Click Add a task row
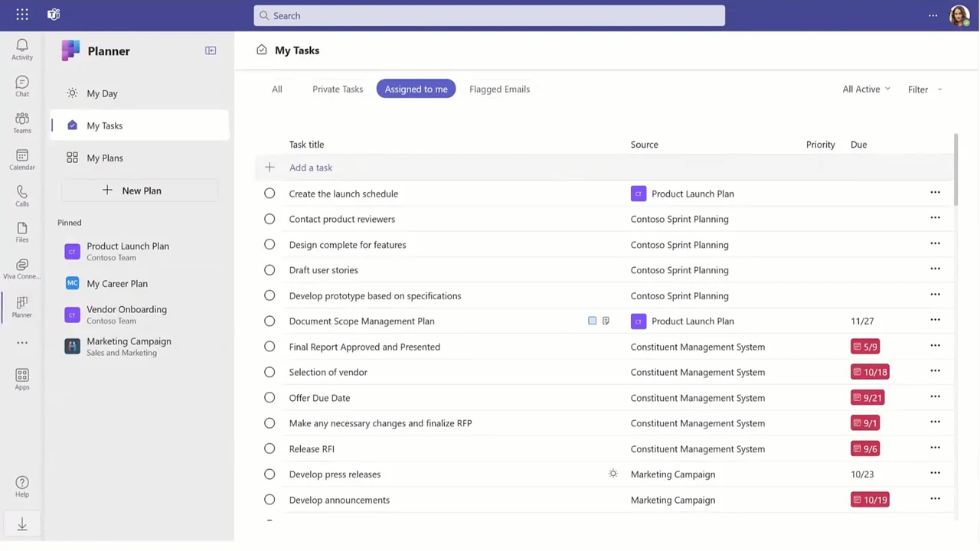The height and width of the screenshot is (551, 980). click(x=605, y=168)
